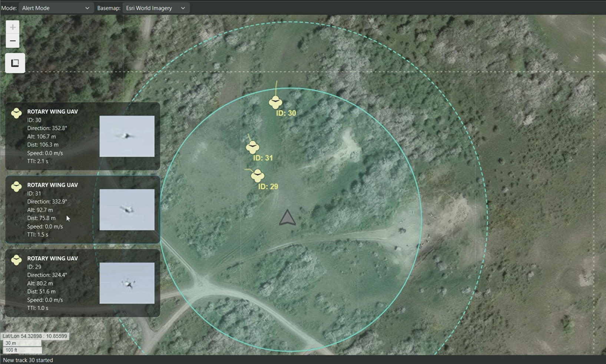Click 'ROTARY WING UAV' title of ID 29 card

(x=53, y=258)
